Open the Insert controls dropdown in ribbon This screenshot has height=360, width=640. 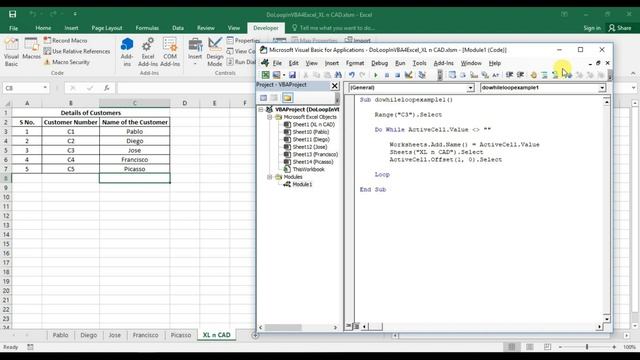[195, 52]
